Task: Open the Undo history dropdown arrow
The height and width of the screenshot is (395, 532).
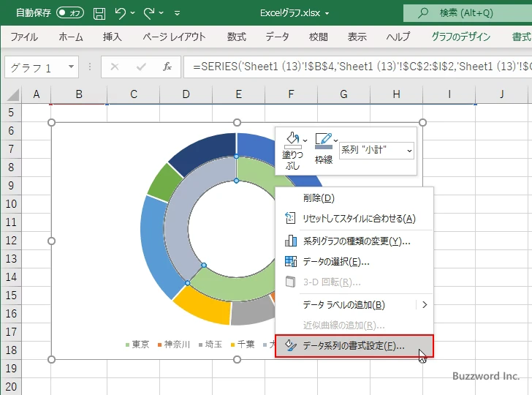Action: pos(133,13)
